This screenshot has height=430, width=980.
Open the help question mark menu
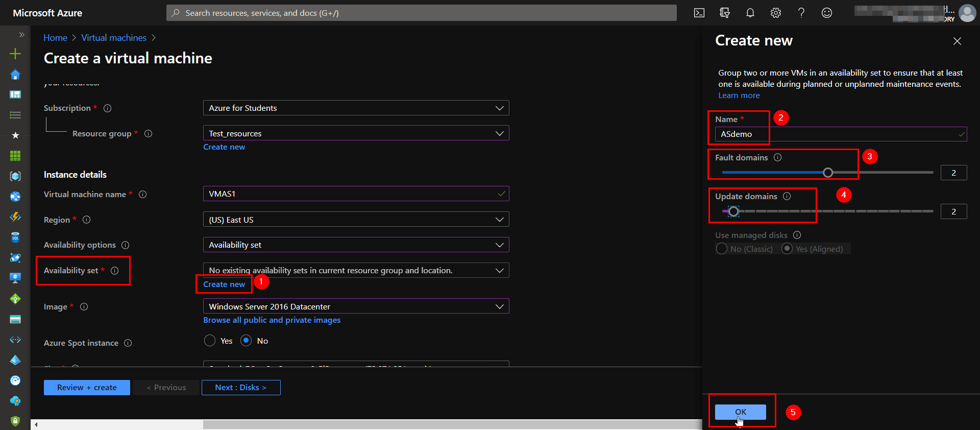point(801,13)
